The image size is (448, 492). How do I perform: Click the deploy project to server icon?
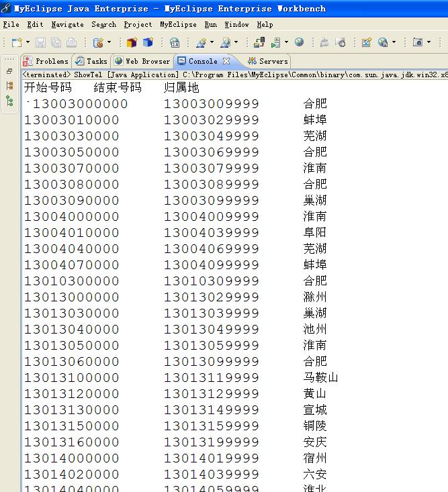pyautogui.click(x=259, y=42)
